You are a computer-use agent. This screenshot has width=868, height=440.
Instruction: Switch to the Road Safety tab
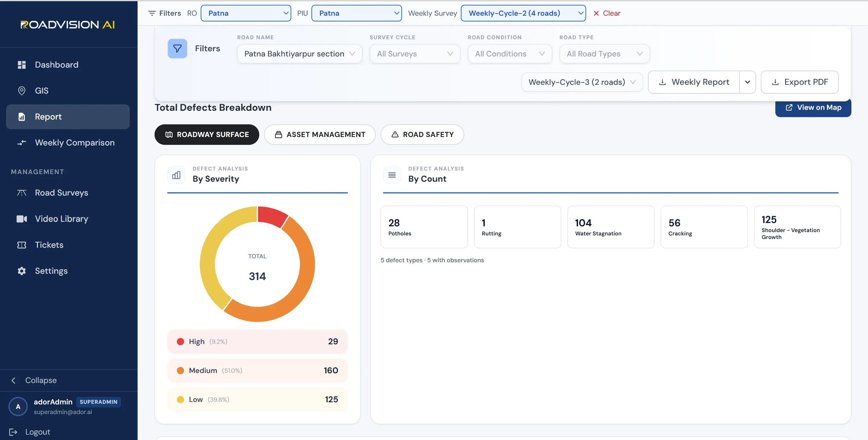click(422, 134)
